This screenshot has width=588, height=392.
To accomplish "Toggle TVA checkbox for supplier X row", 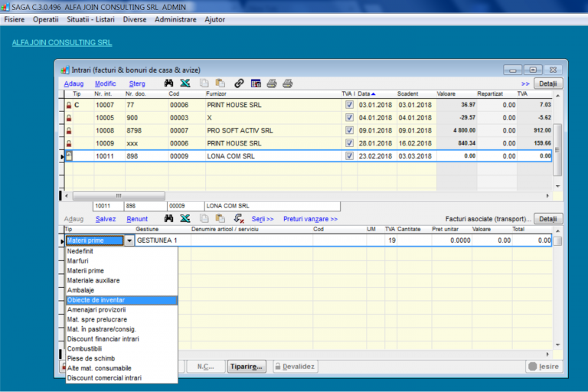I will pos(349,118).
